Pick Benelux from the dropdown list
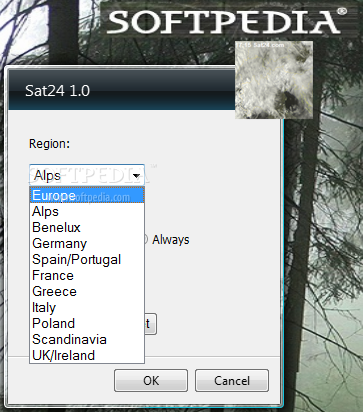Screen dimensions: 363x412 pos(87,227)
